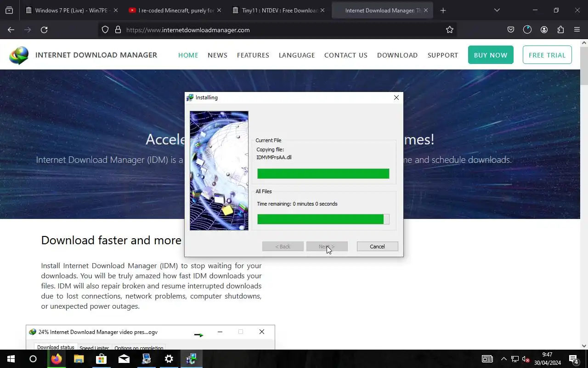The image size is (588, 368).
Task: Click the BUY NOW button
Action: (491, 55)
